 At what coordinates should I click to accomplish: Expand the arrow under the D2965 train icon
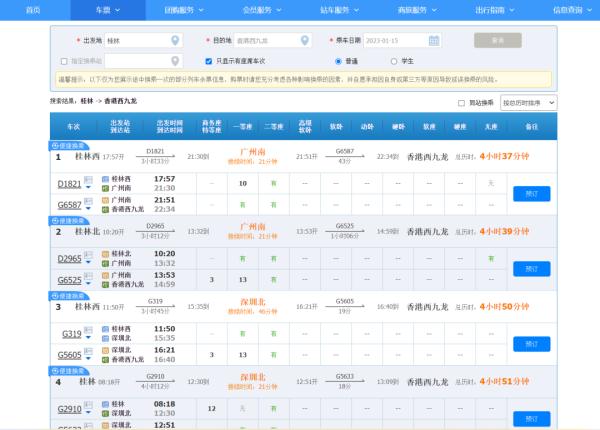tap(88, 262)
